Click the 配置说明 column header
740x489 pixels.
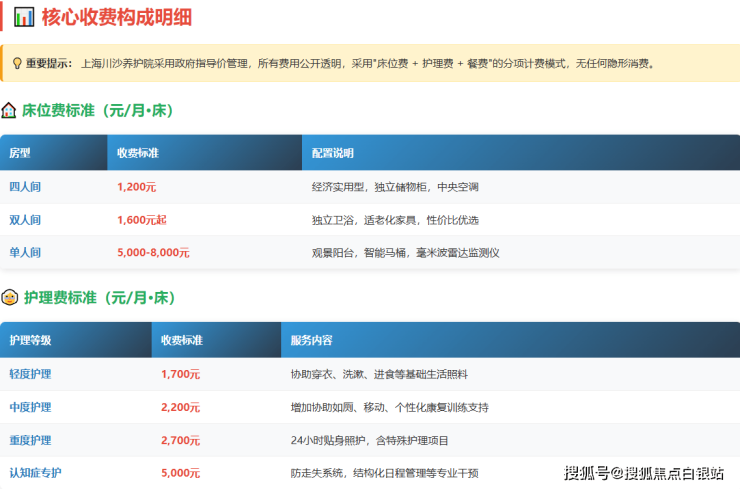[332, 153]
